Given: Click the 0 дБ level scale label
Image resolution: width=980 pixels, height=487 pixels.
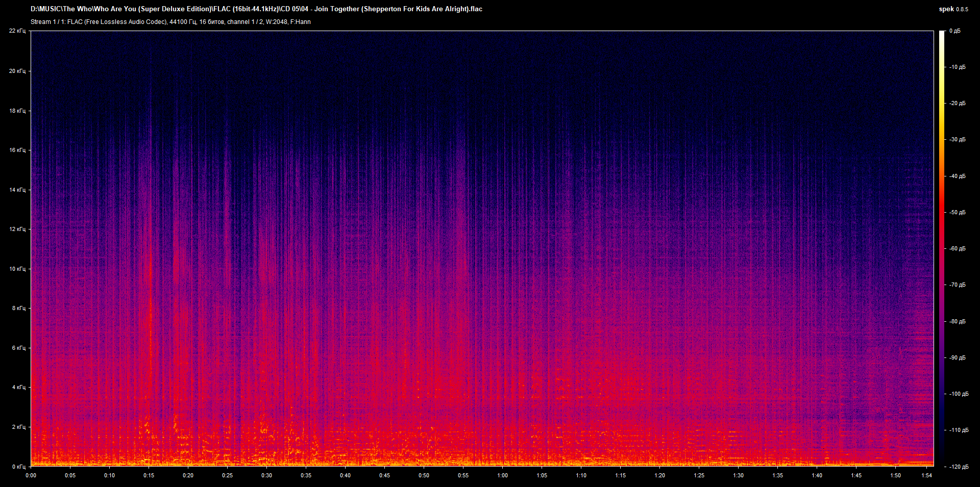Looking at the screenshot, I should [954, 31].
